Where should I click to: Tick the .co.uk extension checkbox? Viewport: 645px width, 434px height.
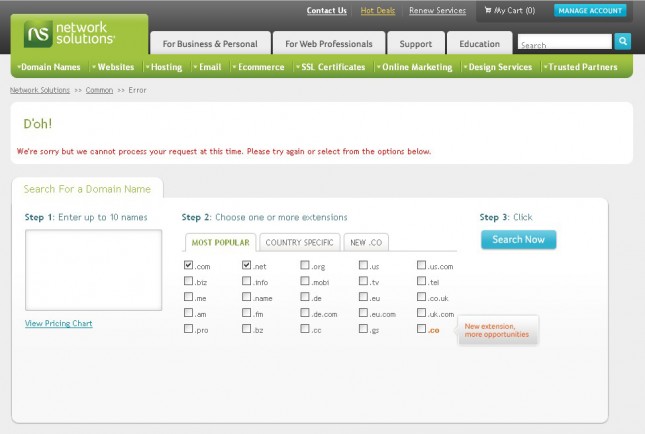[x=421, y=298]
